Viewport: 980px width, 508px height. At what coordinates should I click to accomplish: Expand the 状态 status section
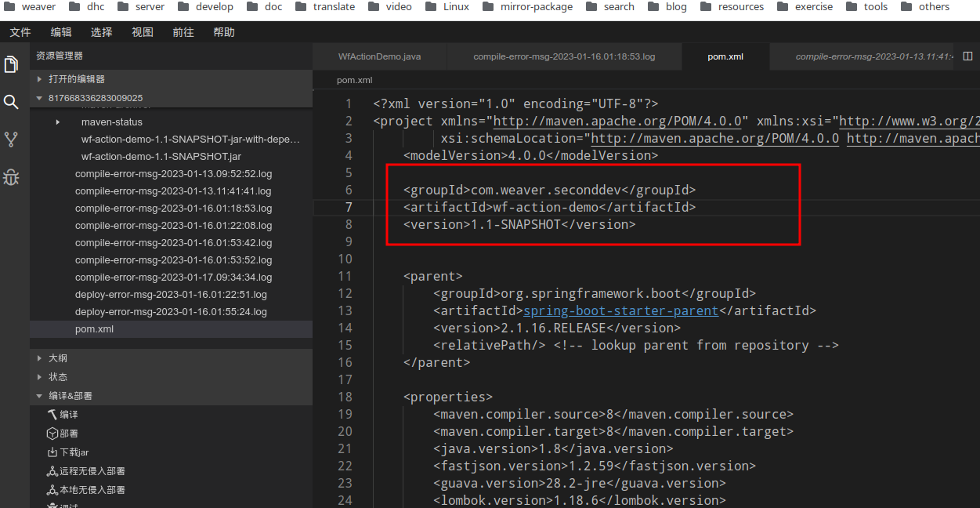click(x=171, y=377)
